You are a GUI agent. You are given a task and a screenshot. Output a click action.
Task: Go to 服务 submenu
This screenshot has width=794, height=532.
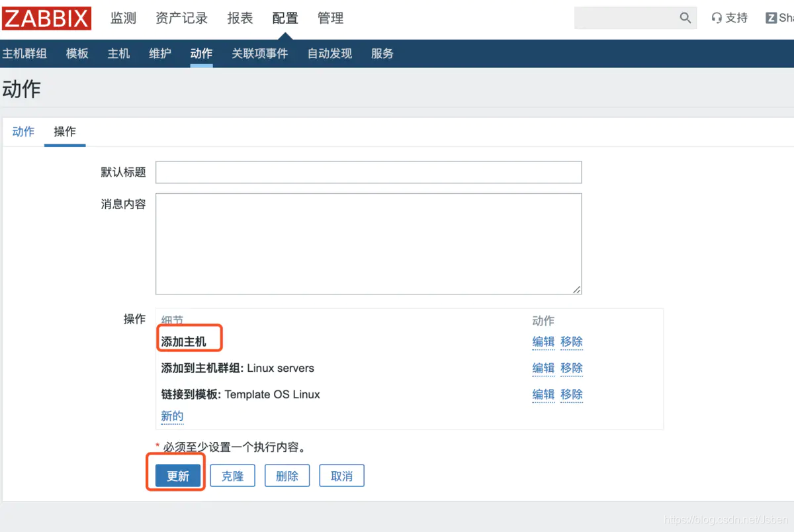tap(382, 54)
